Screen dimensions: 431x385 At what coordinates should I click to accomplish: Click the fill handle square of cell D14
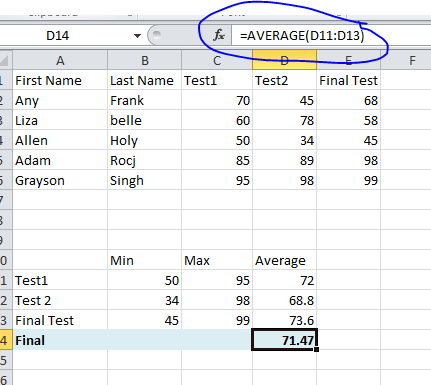point(316,349)
